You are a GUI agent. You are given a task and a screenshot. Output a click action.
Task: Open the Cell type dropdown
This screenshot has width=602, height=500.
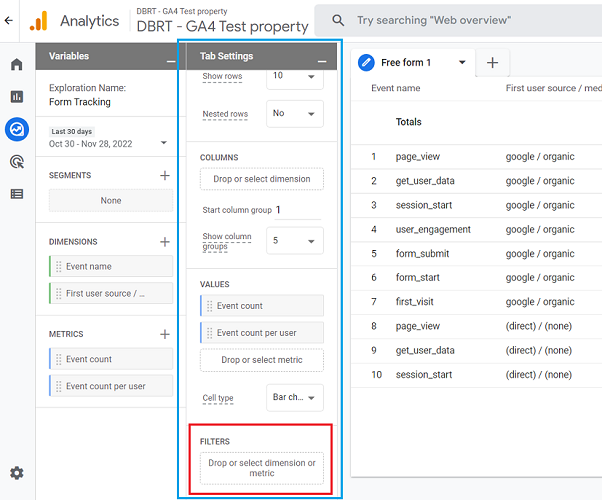click(295, 397)
